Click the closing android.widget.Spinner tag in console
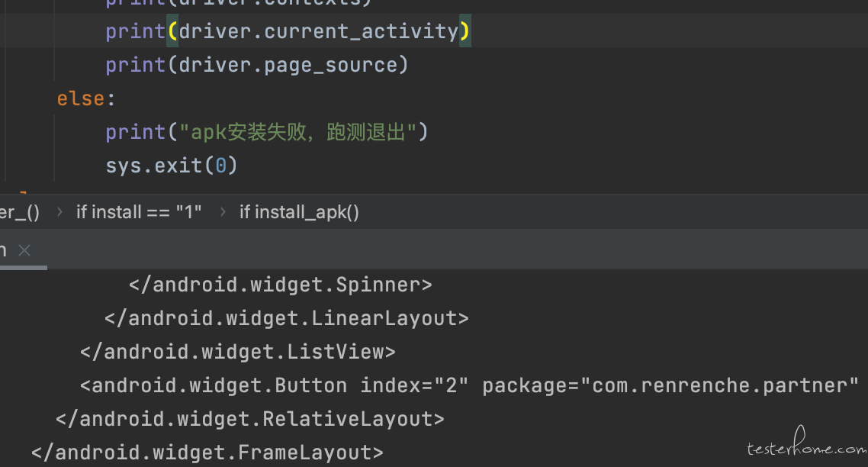 (280, 285)
